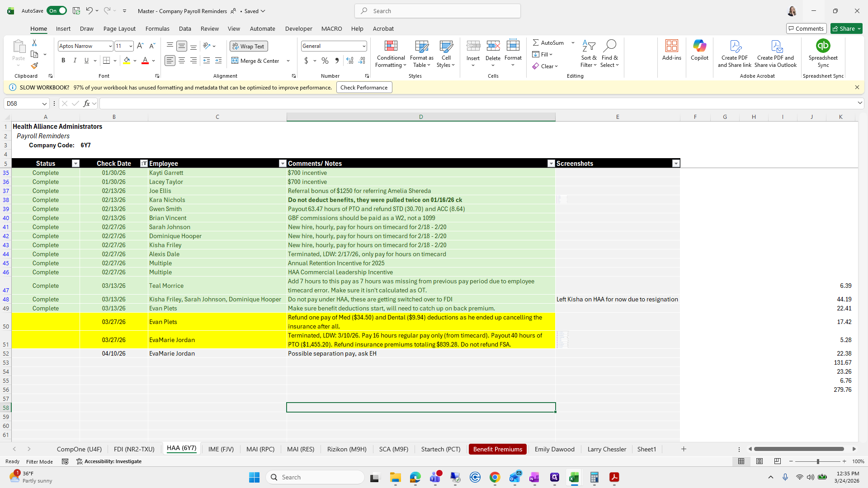Open the Number Format dropdown
The image size is (868, 488).
[x=363, y=46]
